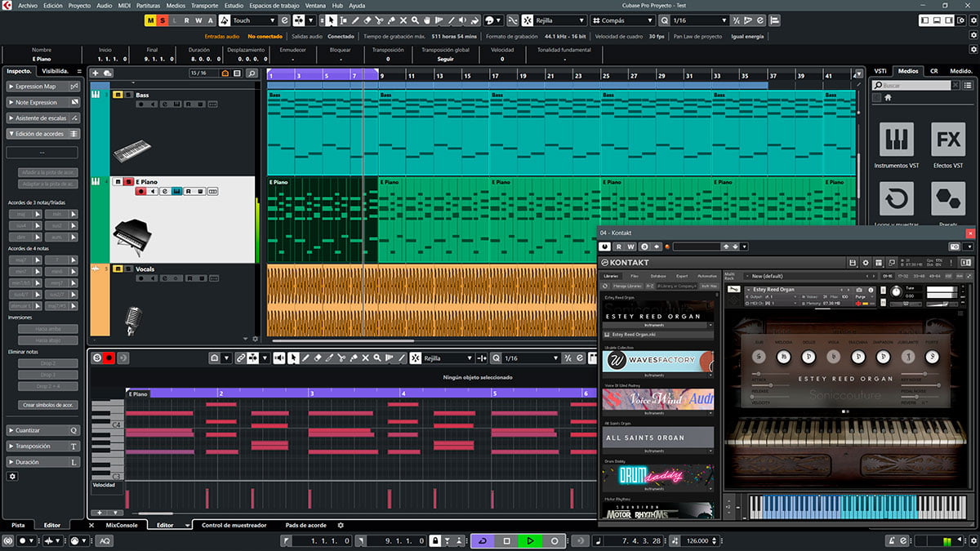The image size is (980, 551).
Task: Mute the Vocals track
Action: 117,269
